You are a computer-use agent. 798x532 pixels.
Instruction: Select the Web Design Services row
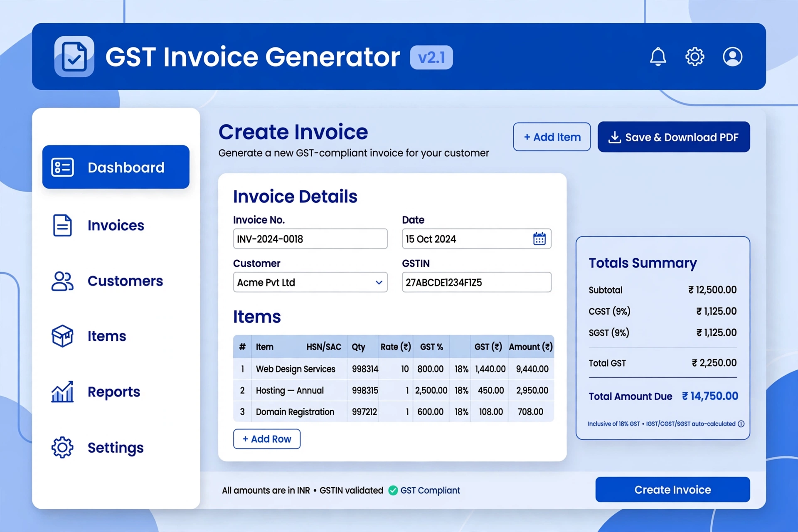tap(393, 369)
